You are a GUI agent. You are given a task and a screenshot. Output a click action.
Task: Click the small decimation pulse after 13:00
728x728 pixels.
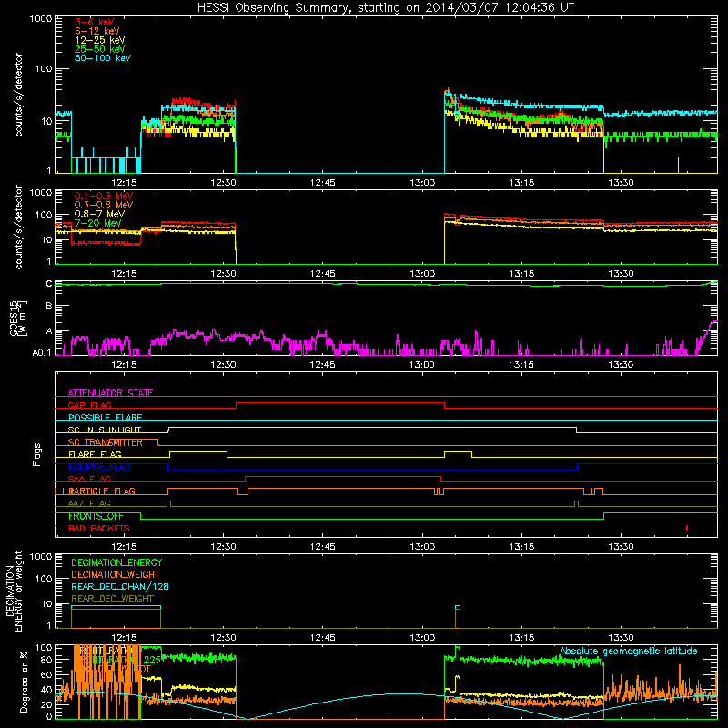[458, 617]
